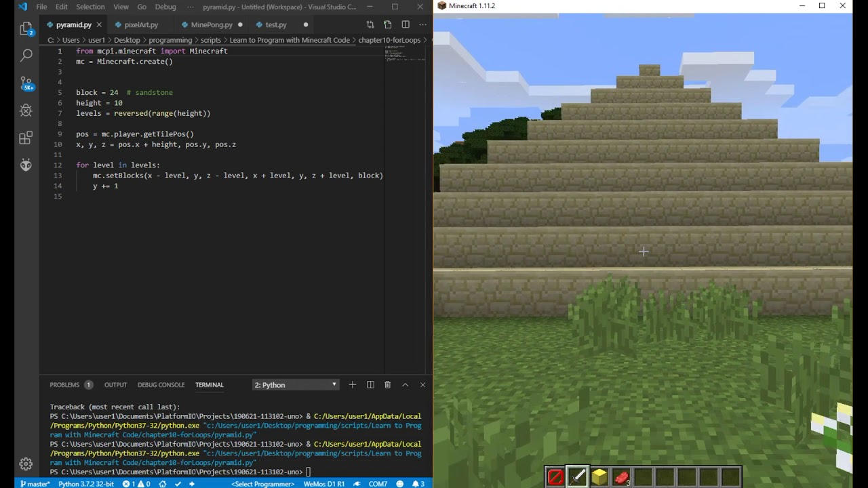The image size is (868, 488).
Task: Split the terminal panel
Action: [370, 384]
